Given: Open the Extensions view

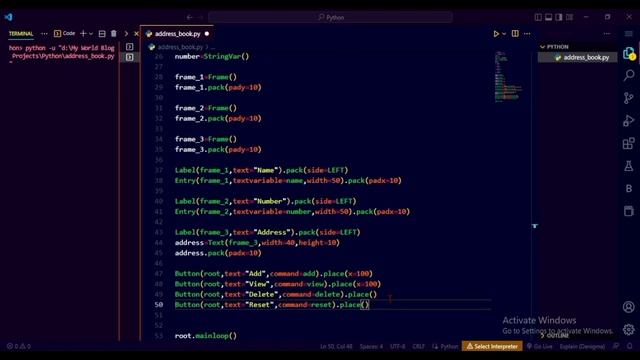Looking at the screenshot, I should point(629,143).
